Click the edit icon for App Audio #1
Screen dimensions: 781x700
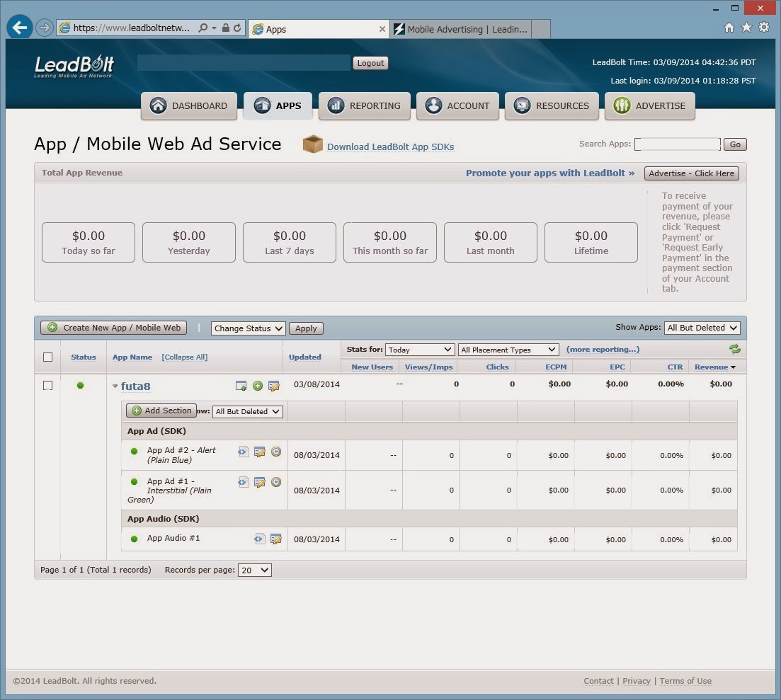tap(276, 539)
